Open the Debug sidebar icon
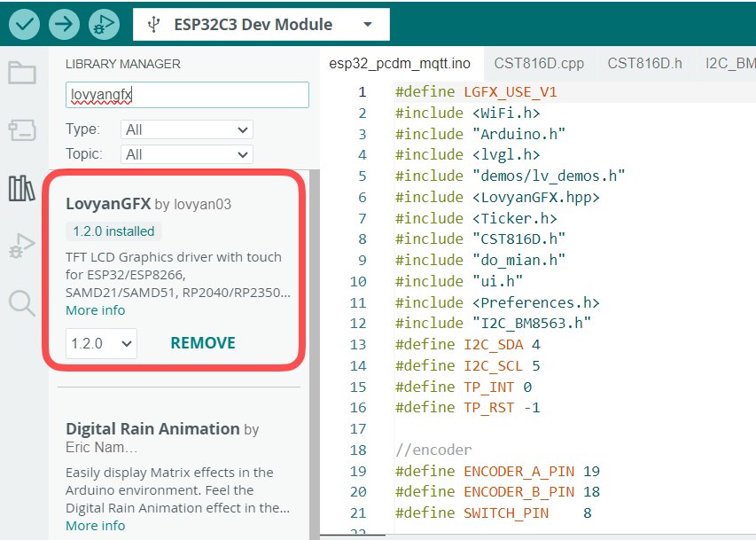756x540 pixels. 22,246
